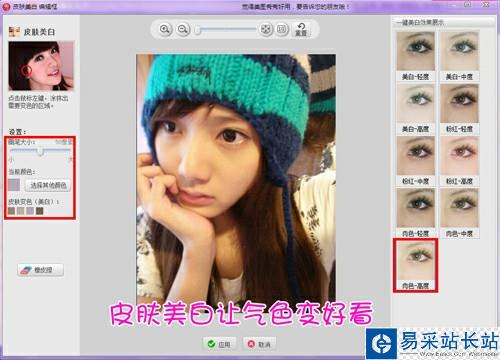Image resolution: width=500 pixels, height=360 pixels.
Task: Adjust the brush size slider handle
Action: pyautogui.click(x=40, y=151)
